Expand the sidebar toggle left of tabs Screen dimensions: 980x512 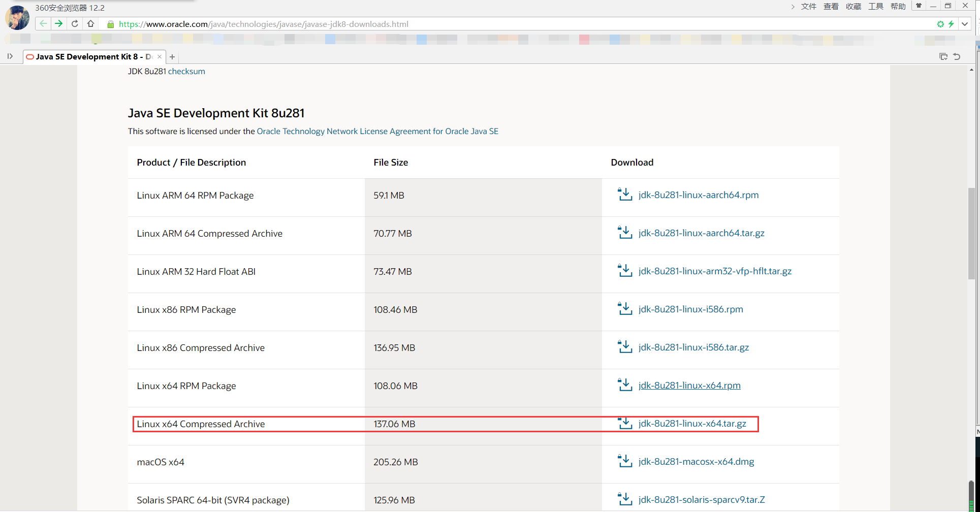point(10,56)
